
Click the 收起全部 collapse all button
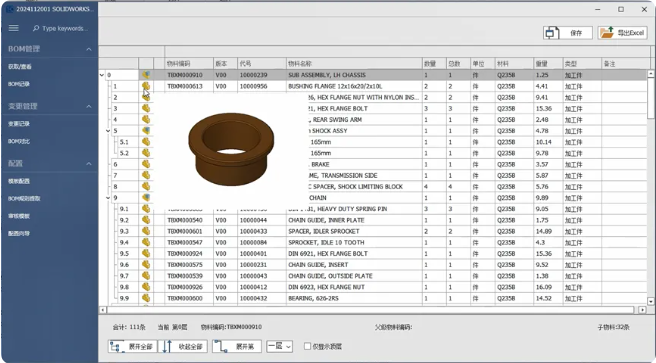click(183, 346)
